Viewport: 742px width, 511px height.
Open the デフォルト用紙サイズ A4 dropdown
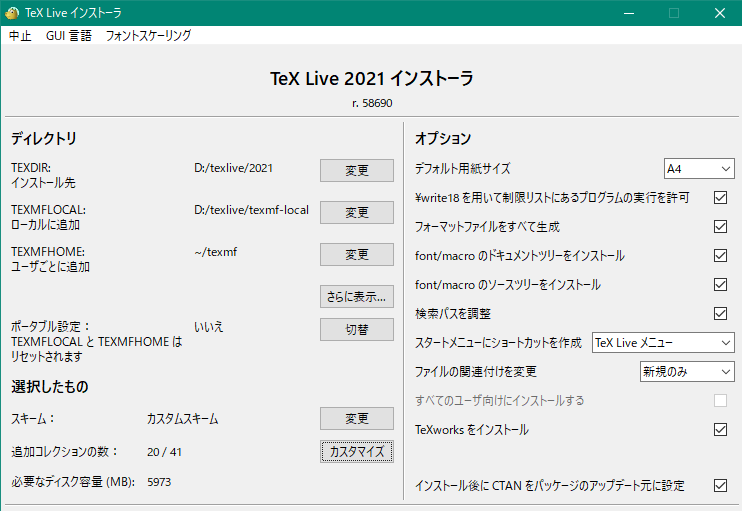tap(699, 169)
